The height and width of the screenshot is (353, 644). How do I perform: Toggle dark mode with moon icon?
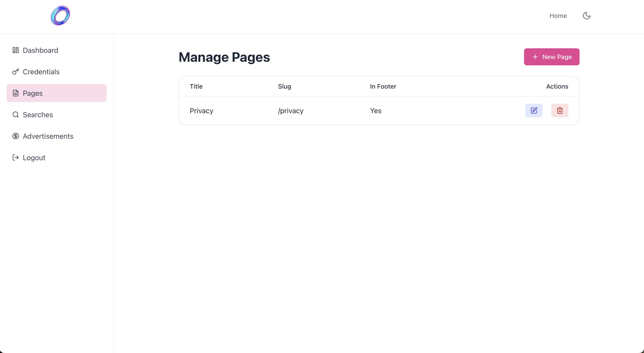tap(586, 16)
